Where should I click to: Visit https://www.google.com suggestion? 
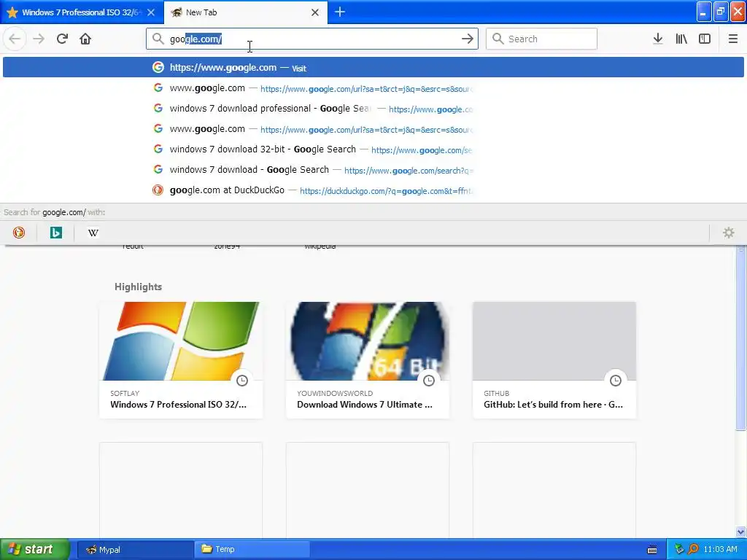tap(373, 68)
